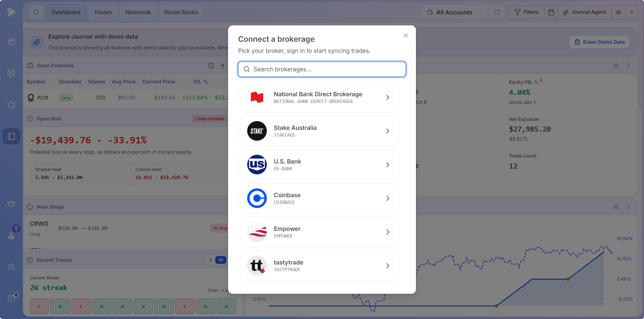Screen dimensions: 644x319
Task: Select U.S. Bank brokerage
Action: [x=319, y=165]
